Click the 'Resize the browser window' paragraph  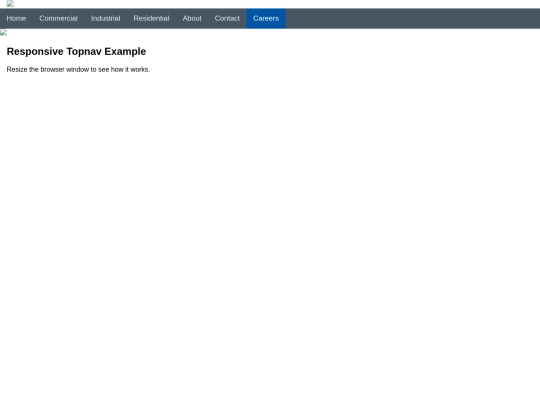pyautogui.click(x=78, y=70)
